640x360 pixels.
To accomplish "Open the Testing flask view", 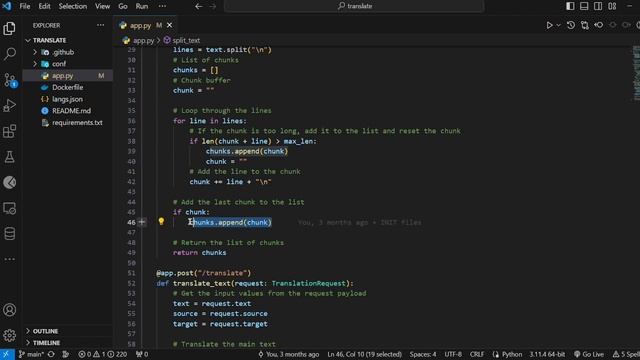I will pyautogui.click(x=9, y=157).
